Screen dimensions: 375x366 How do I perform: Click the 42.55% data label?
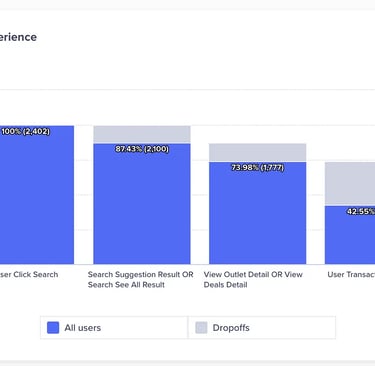click(x=361, y=212)
